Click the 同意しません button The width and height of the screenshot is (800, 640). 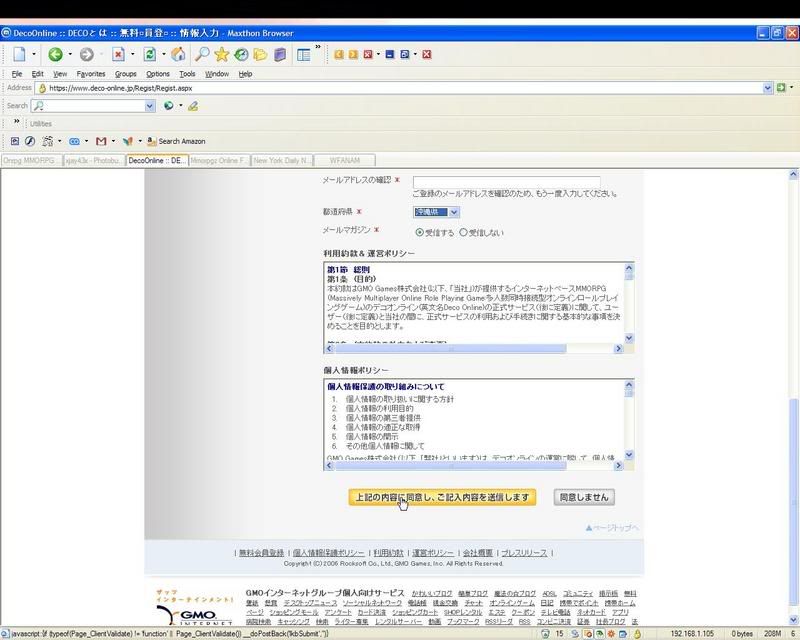(x=583, y=497)
